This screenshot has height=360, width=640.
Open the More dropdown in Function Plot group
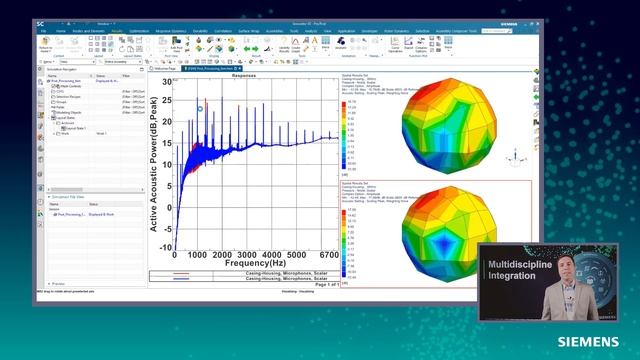pyautogui.click(x=448, y=44)
